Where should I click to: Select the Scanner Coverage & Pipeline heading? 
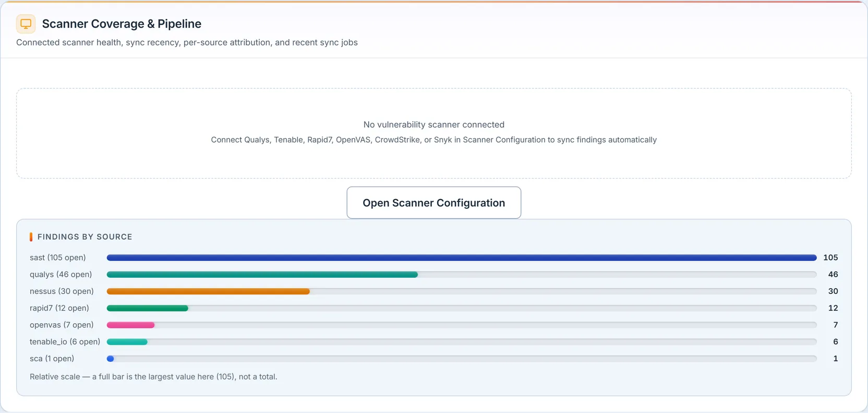coord(122,23)
